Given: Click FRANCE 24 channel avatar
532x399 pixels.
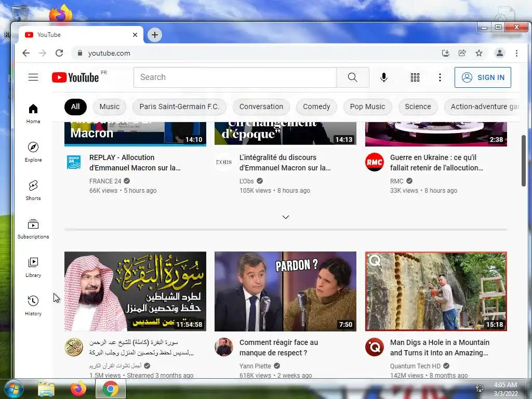Looking at the screenshot, I should click(74, 162).
